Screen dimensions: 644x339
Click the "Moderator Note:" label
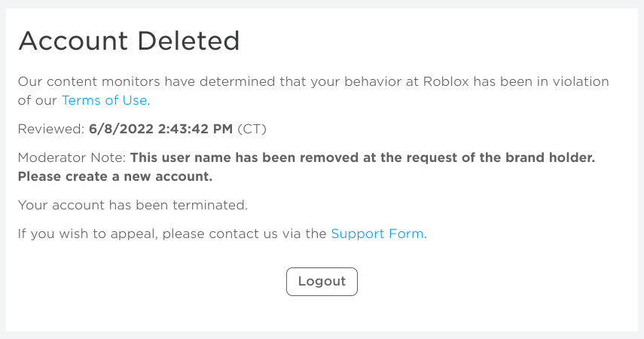coord(72,158)
